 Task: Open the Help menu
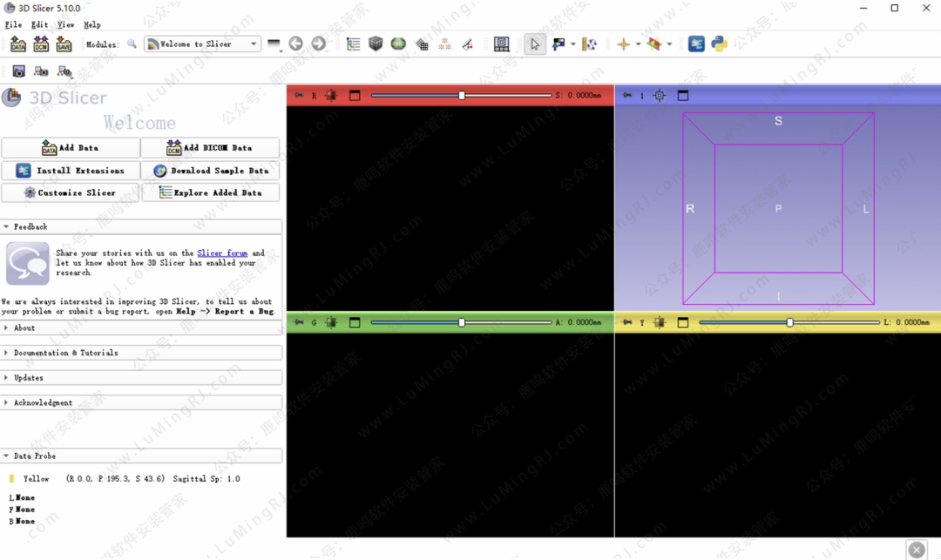pos(91,24)
